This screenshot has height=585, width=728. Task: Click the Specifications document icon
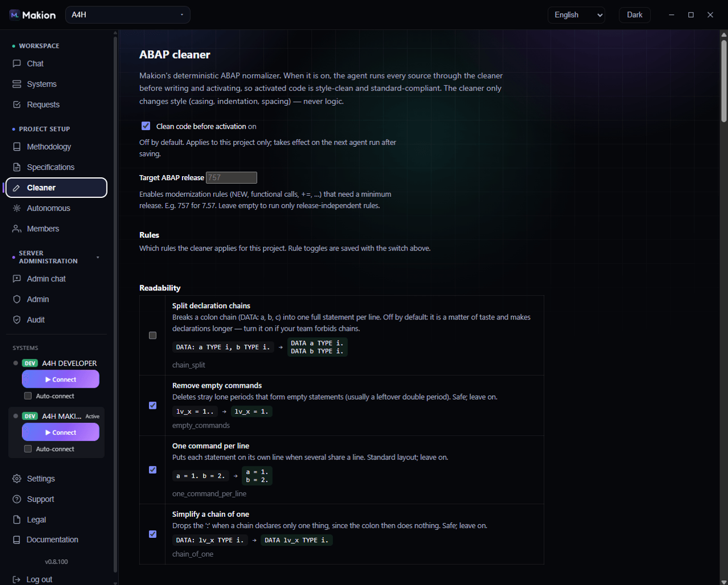[x=17, y=167]
